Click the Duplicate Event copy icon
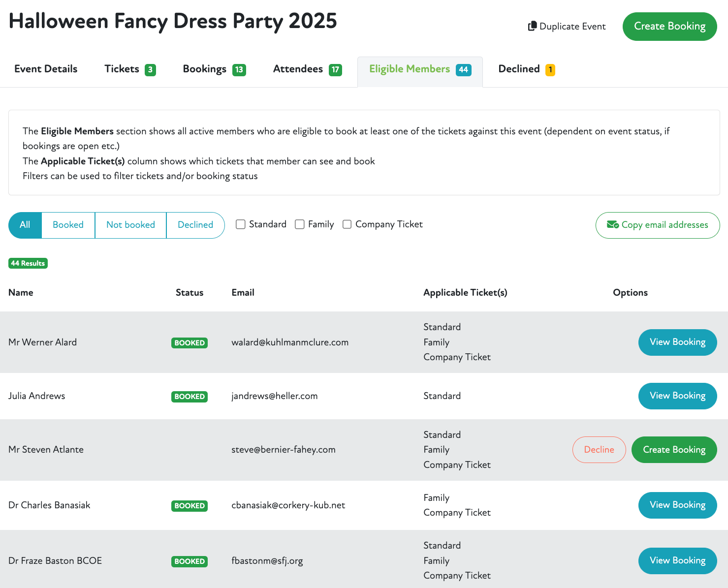This screenshot has width=728, height=588. (532, 27)
